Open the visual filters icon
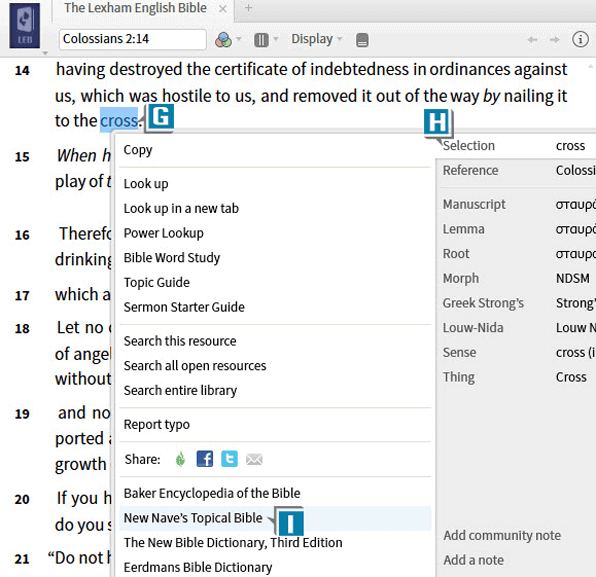This screenshot has width=596, height=577. [224, 40]
